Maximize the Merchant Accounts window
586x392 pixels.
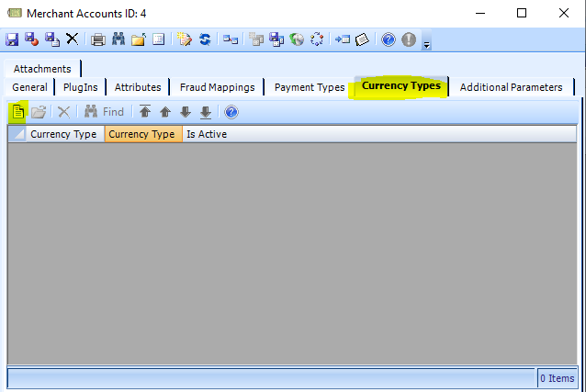tap(522, 14)
